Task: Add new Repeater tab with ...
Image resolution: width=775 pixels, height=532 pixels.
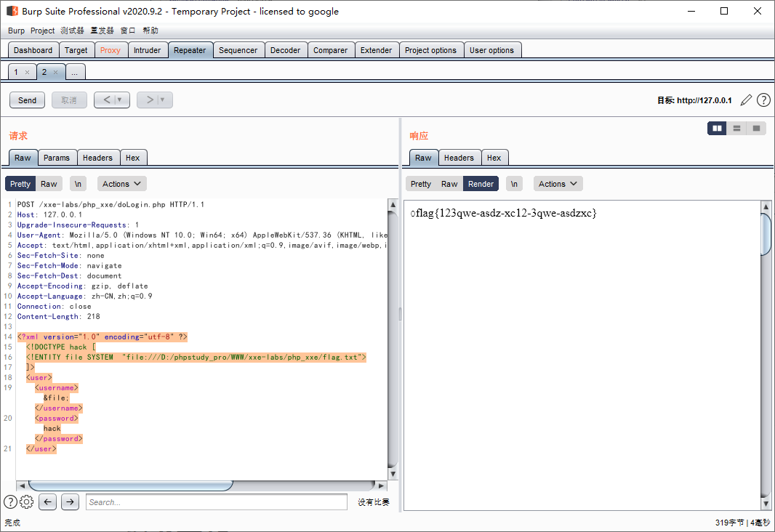Action: tap(75, 72)
